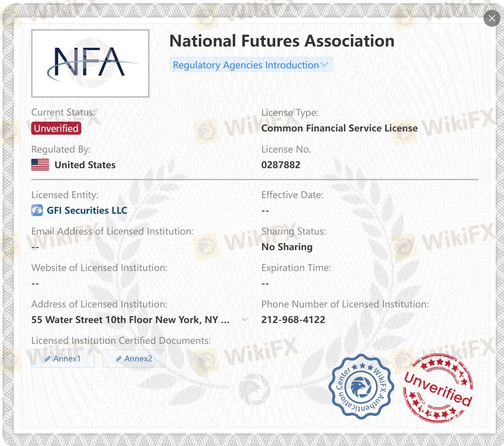504x446 pixels.
Task: Open the Annex1 certified document
Action: (x=63, y=358)
